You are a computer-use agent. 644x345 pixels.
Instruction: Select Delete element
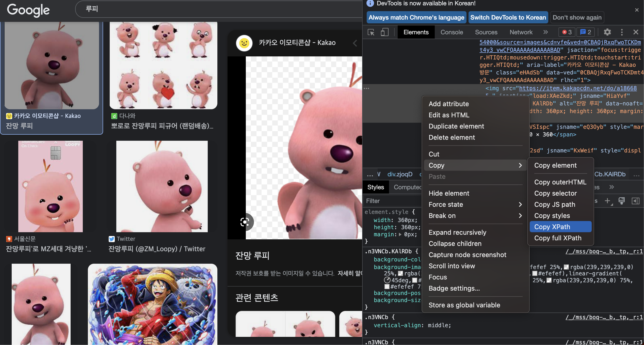pos(475,137)
